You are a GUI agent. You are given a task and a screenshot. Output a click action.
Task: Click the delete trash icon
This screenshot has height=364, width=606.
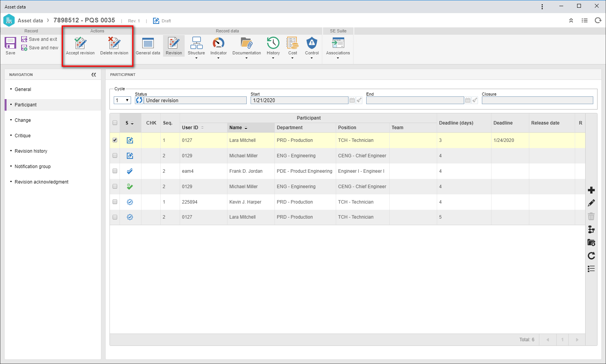click(591, 216)
